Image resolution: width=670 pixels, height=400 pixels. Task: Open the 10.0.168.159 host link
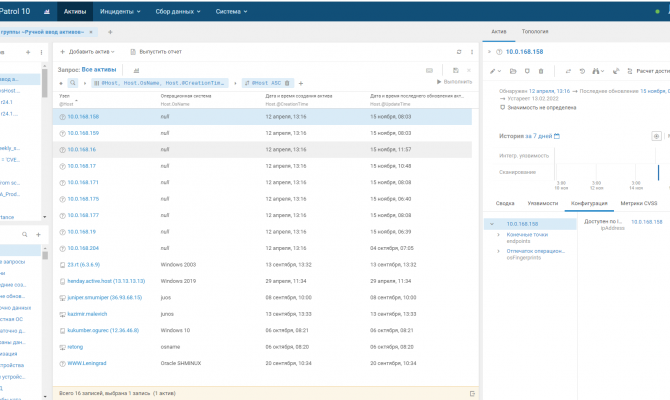(x=82, y=132)
